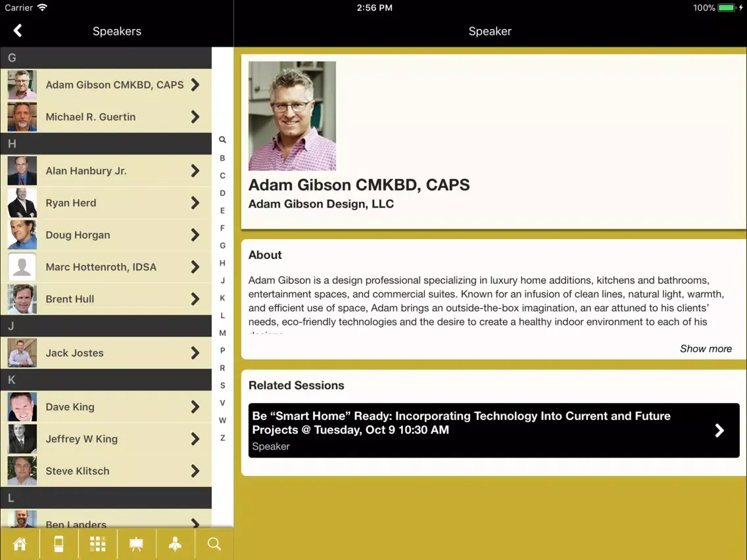Open chevron for Brent Hull row
Screen dimensions: 747x560
coord(195,299)
